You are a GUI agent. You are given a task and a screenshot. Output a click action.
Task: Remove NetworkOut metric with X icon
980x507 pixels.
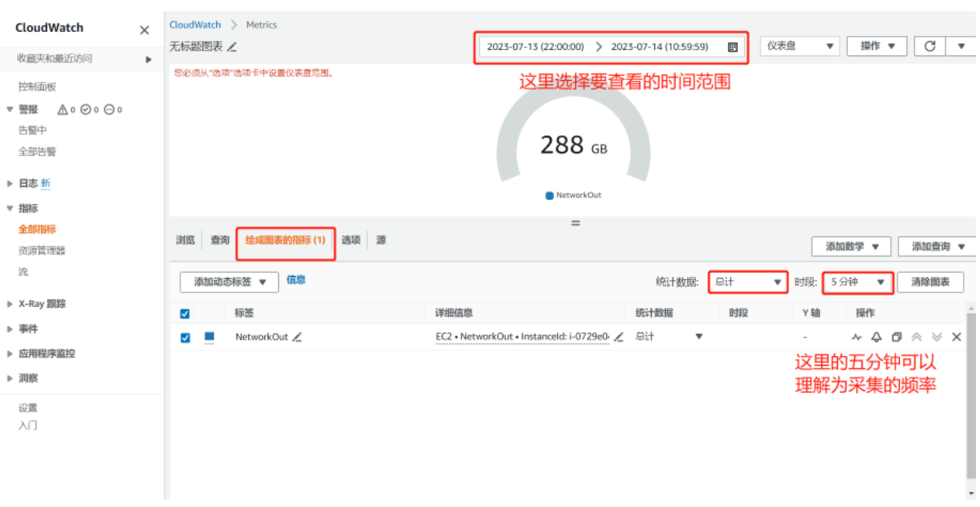(x=957, y=336)
